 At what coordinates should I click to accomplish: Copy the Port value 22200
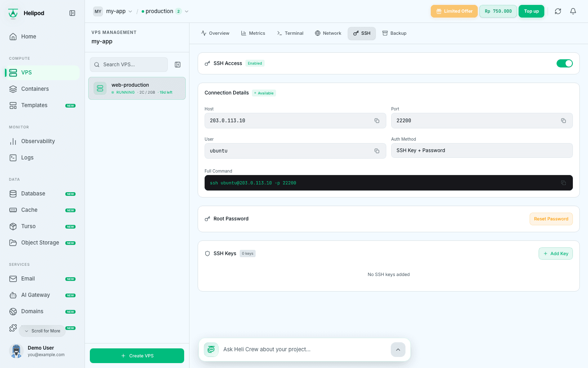563,121
